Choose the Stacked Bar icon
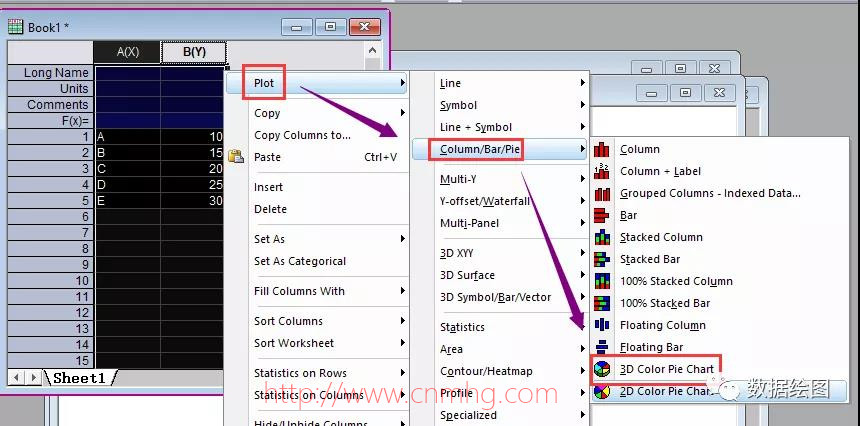 (602, 259)
